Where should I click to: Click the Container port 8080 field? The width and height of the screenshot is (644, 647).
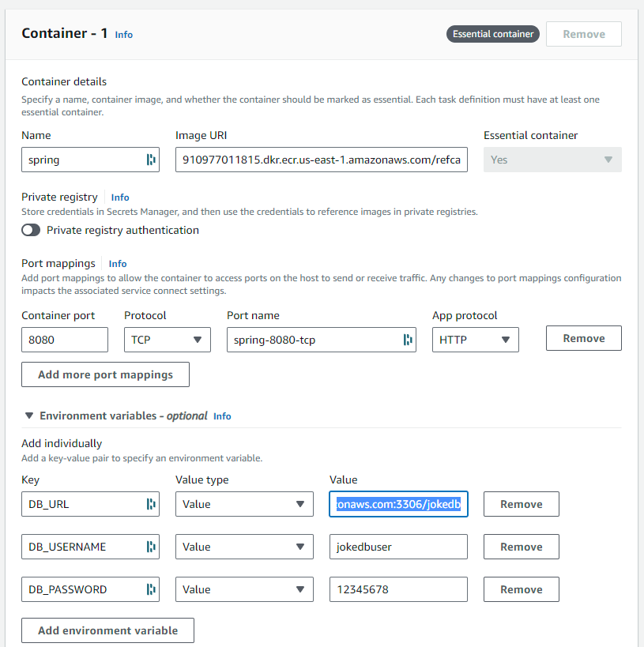point(65,340)
